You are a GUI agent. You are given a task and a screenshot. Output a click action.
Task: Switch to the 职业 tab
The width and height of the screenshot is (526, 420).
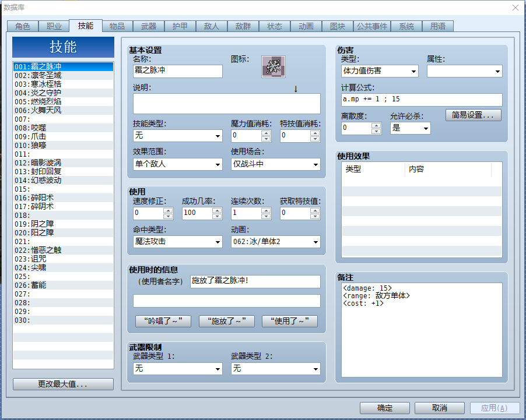[x=54, y=26]
